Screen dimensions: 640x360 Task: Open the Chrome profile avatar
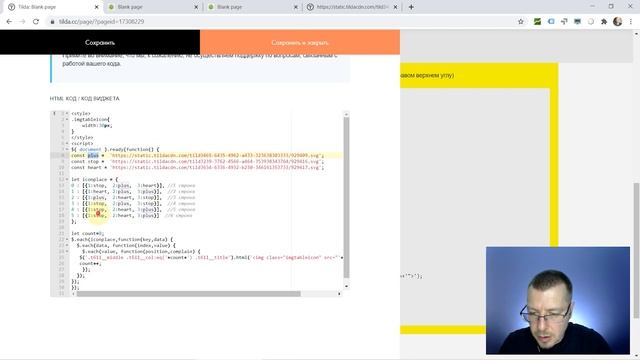coord(618,22)
